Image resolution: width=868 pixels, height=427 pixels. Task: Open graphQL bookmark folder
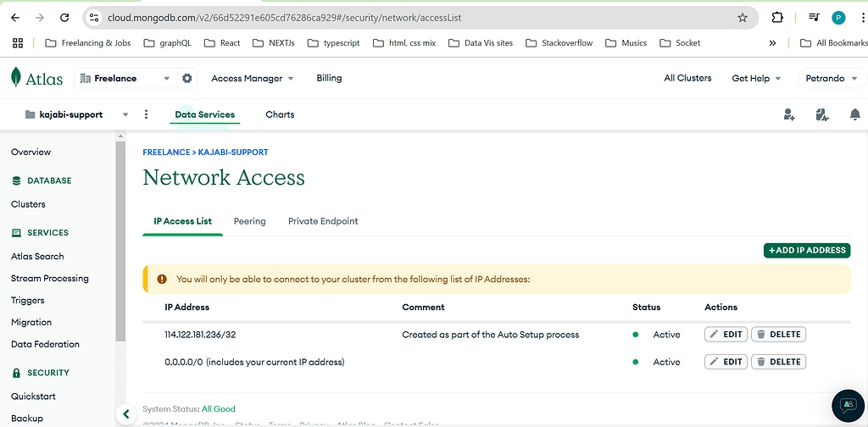167,42
